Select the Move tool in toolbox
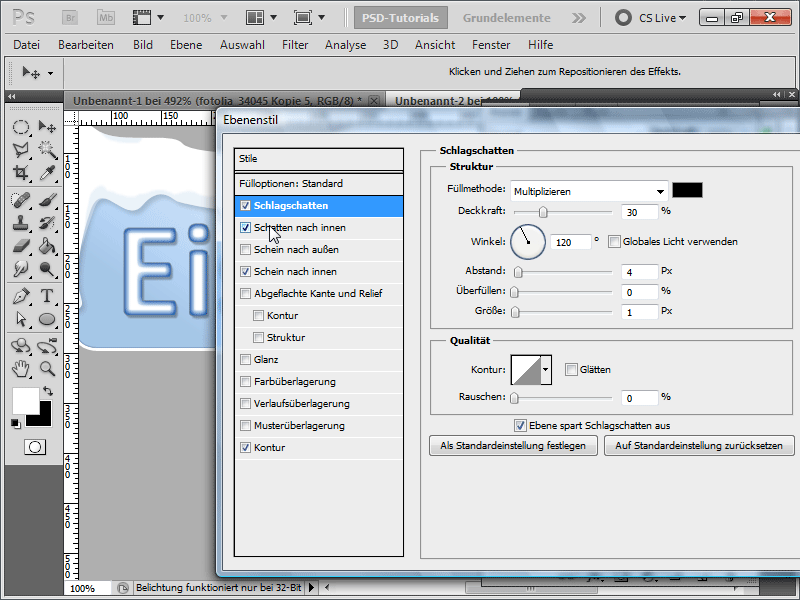The width and height of the screenshot is (800, 600). click(47, 127)
